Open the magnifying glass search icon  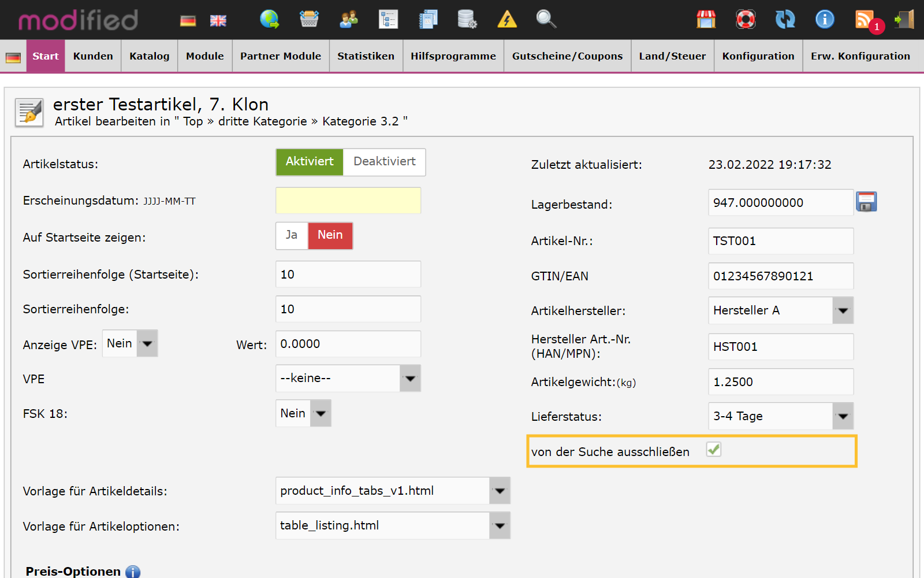(546, 20)
